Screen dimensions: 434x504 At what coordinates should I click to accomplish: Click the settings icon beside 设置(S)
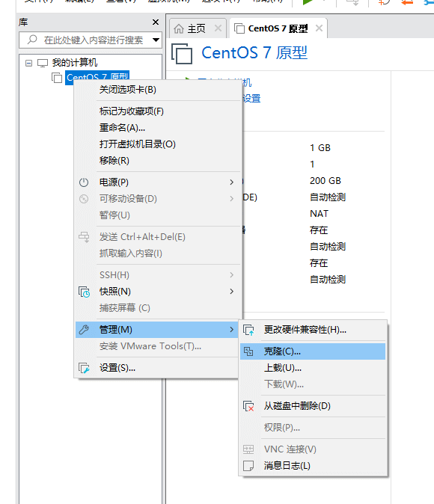click(x=84, y=368)
